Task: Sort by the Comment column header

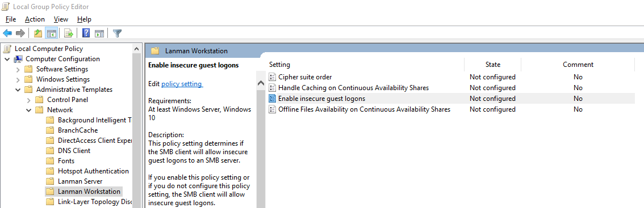Action: coord(578,65)
